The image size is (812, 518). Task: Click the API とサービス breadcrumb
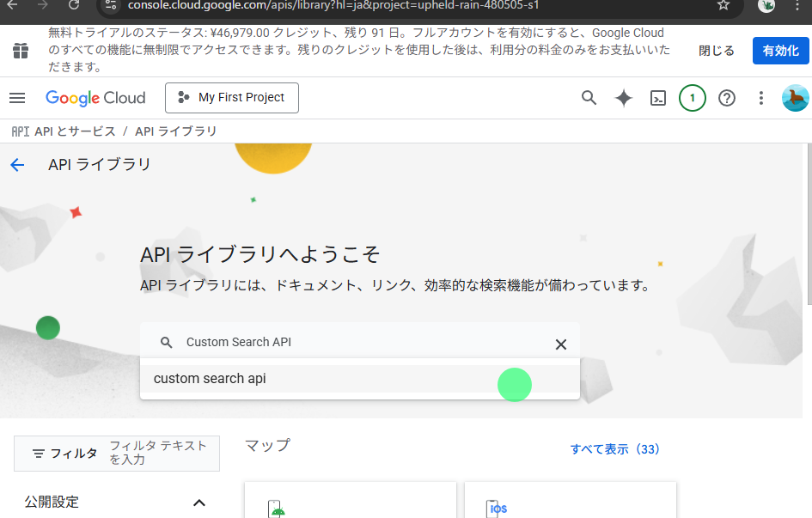tap(74, 131)
